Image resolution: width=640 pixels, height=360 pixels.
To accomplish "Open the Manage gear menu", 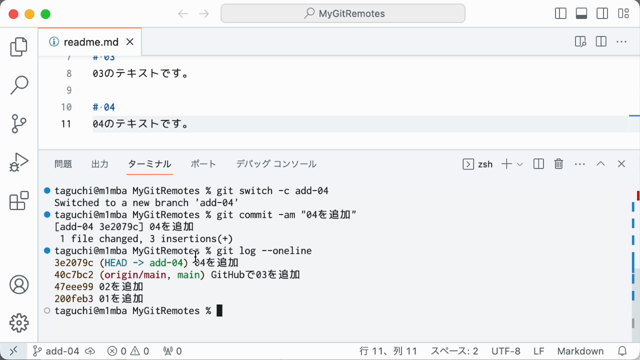I will tap(19, 323).
